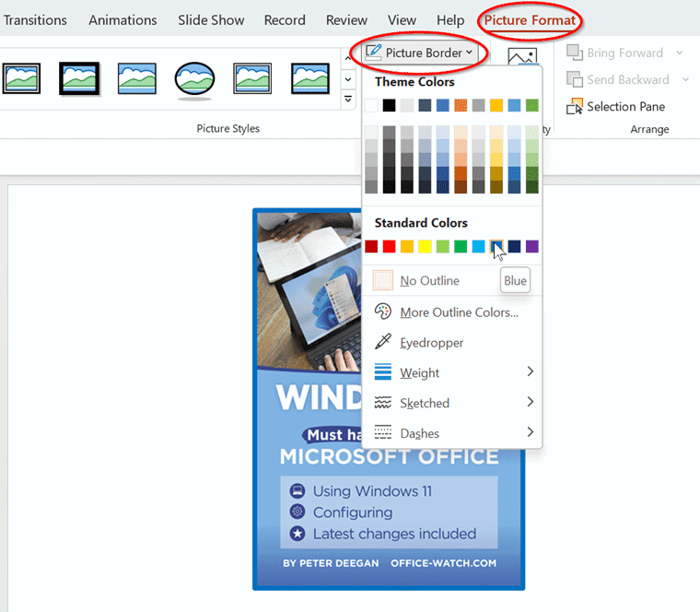This screenshot has height=612, width=700.
Task: Click the No Outline option
Action: (429, 280)
